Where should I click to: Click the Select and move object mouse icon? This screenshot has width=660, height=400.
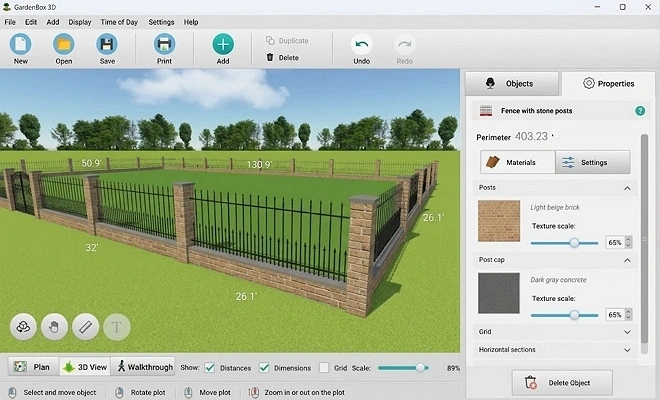[x=13, y=392]
